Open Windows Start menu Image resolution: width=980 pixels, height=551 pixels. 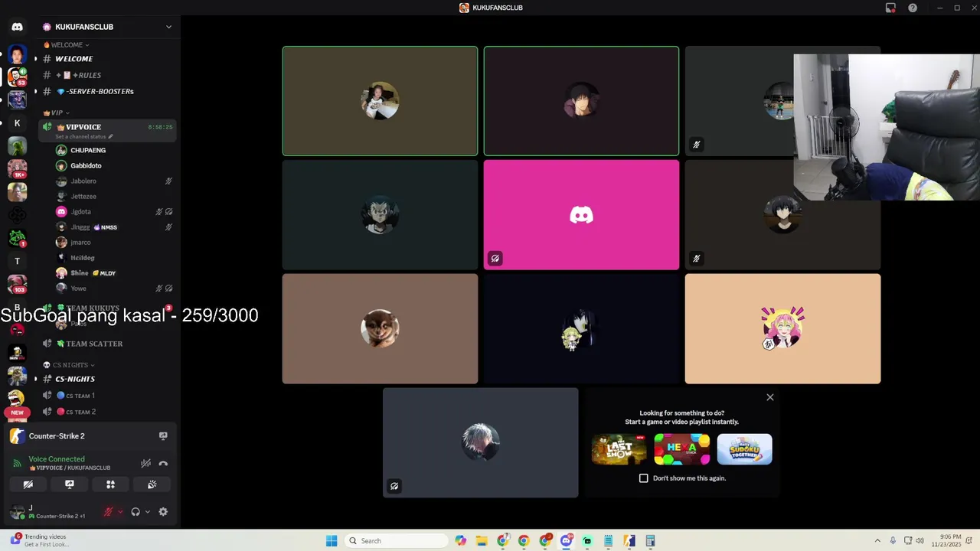click(x=332, y=541)
